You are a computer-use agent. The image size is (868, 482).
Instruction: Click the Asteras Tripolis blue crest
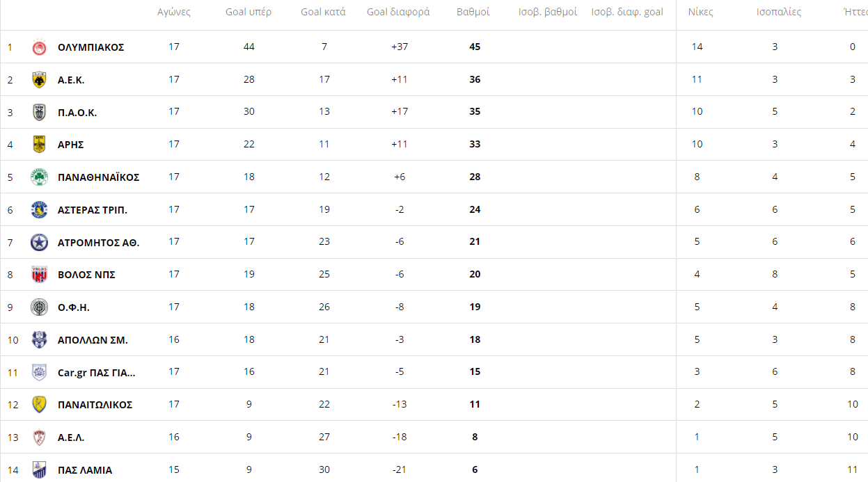(x=39, y=209)
